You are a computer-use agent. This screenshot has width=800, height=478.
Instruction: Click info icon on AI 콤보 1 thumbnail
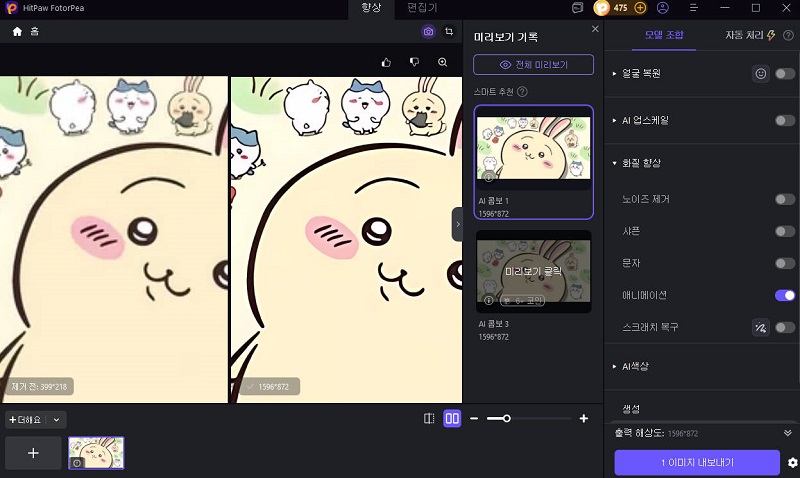[489, 178]
